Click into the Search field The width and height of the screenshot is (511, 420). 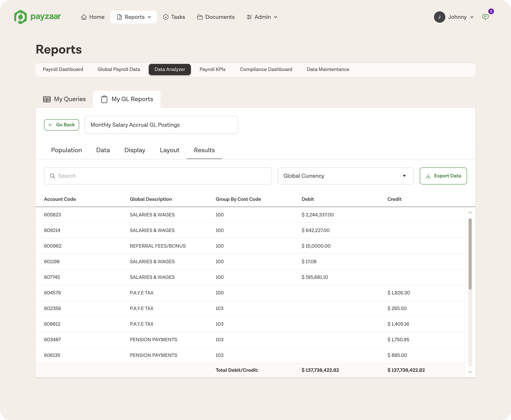click(158, 176)
